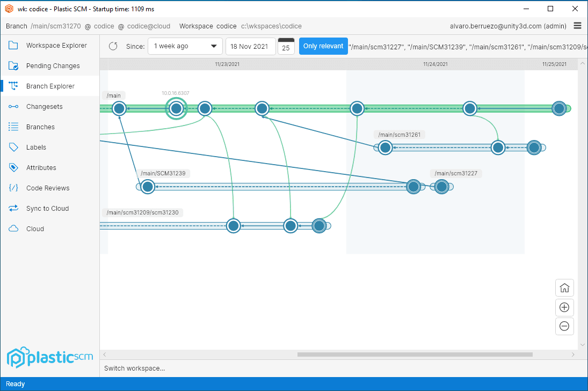The width and height of the screenshot is (588, 391).
Task: Click the 18 Nov 2021 date field
Action: (x=250, y=47)
